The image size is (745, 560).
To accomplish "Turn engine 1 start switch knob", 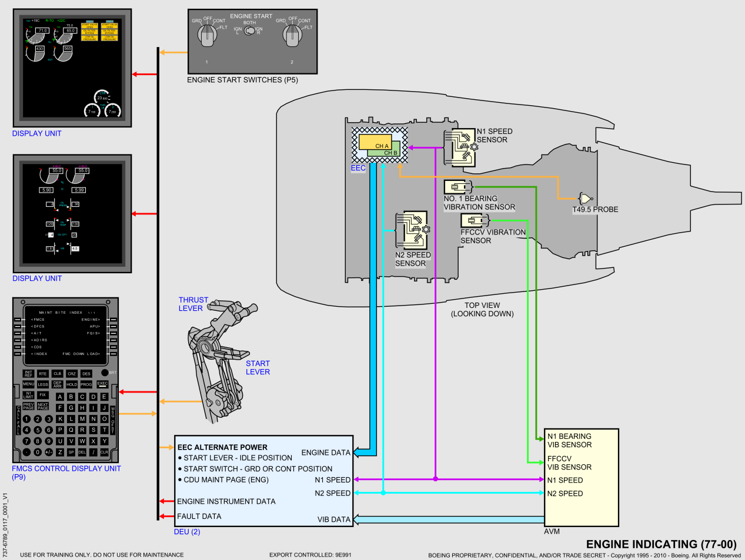I will pos(206,34).
